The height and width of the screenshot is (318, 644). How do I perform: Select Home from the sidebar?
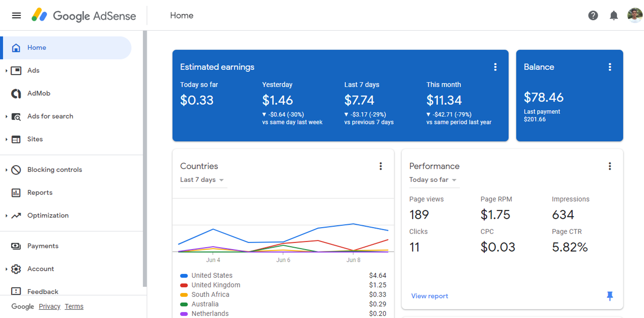click(x=37, y=48)
